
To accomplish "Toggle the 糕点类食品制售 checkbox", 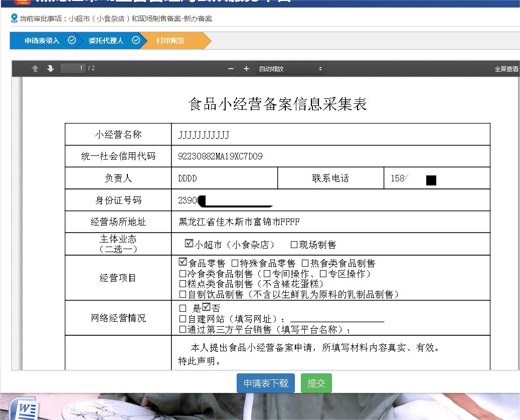I will (183, 284).
